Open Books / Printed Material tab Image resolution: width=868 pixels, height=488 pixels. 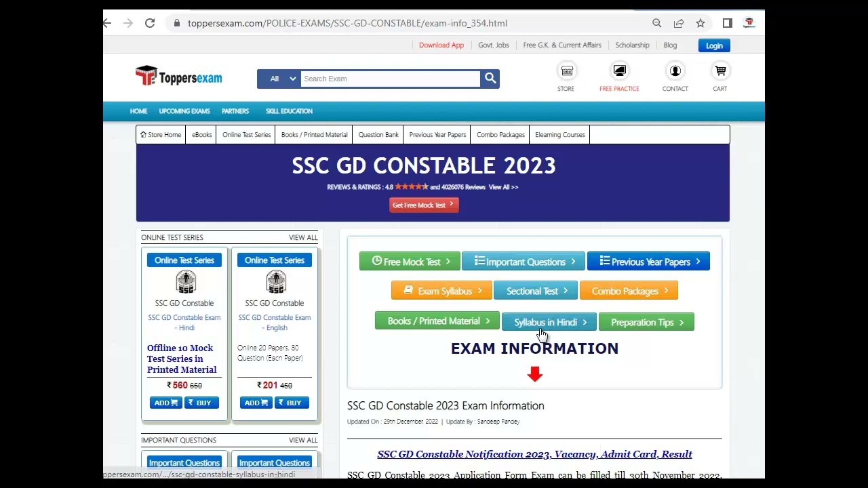[315, 135]
